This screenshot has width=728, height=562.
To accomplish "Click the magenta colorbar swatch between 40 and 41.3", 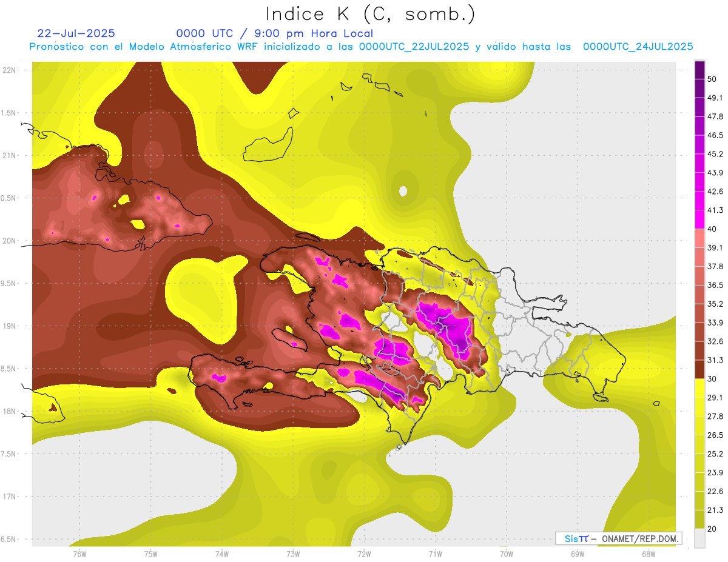I will click(699, 220).
